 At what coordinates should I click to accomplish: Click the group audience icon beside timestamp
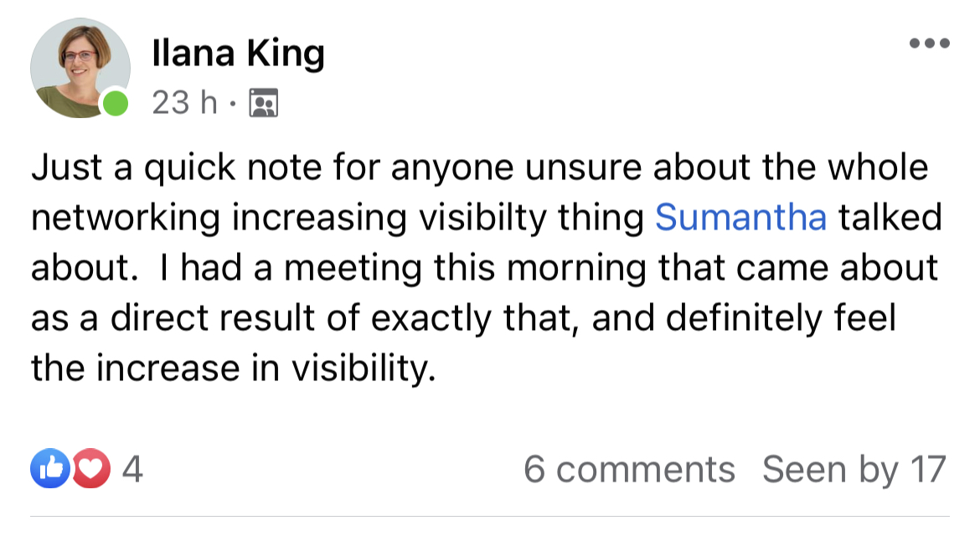click(265, 104)
